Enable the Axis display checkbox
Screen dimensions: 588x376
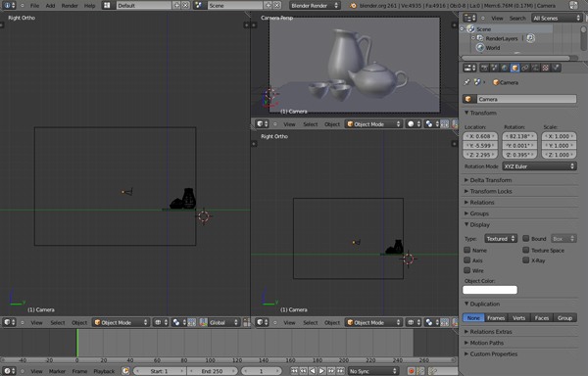click(467, 259)
